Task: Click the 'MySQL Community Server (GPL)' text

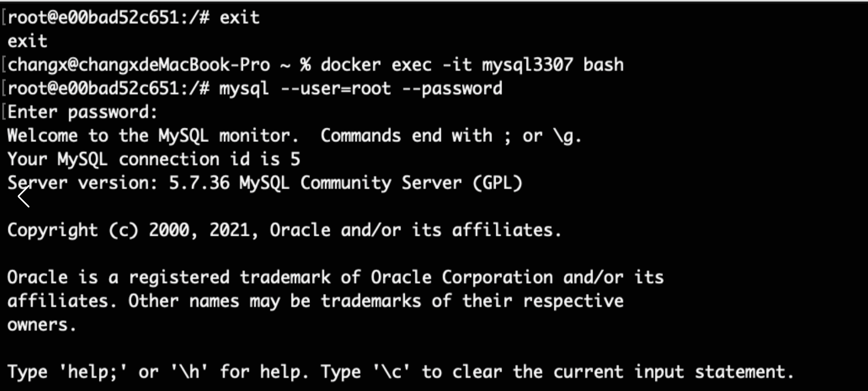Action: click(381, 183)
